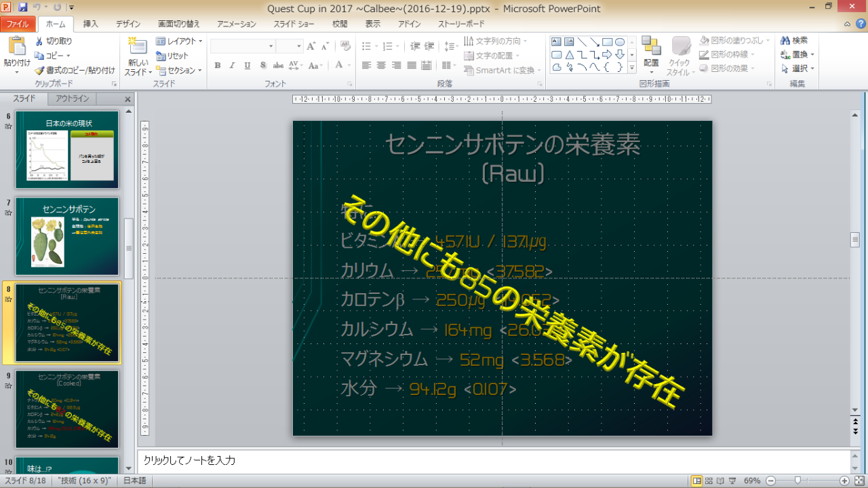Select the Format Painter (書式のコピー/貼り付け) tool
This screenshot has height=488, width=868.
click(x=75, y=70)
